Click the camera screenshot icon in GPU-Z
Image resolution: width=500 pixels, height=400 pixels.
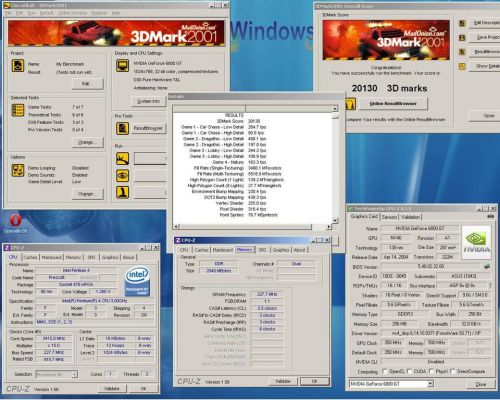coord(490,217)
